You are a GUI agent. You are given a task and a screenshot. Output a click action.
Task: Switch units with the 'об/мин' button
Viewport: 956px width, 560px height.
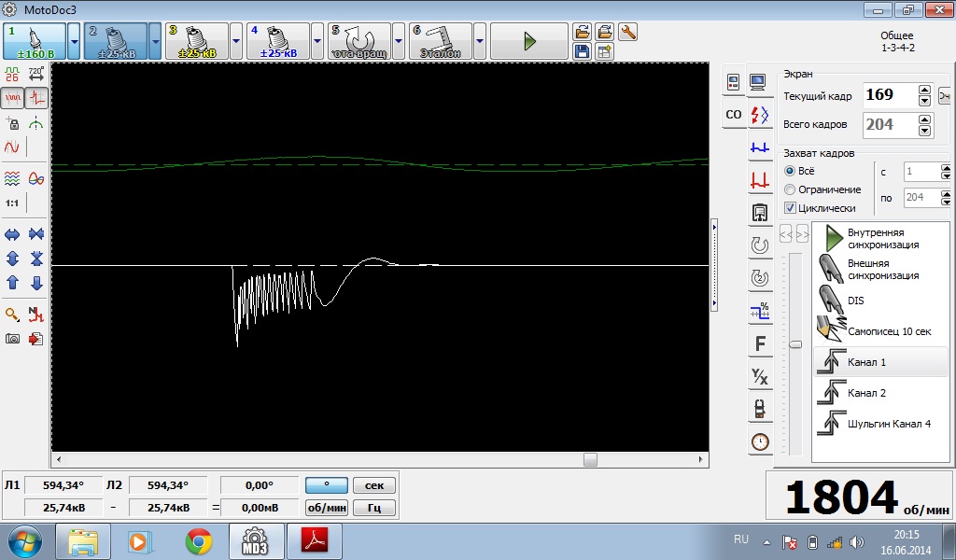(326, 508)
